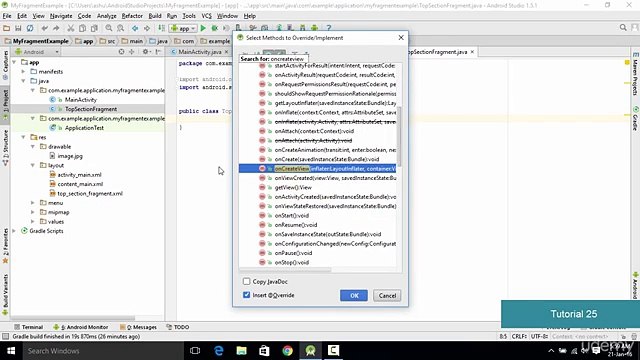Click the Search Everywhere magnifier icon
This screenshot has width=640, height=360.
(x=623, y=27)
